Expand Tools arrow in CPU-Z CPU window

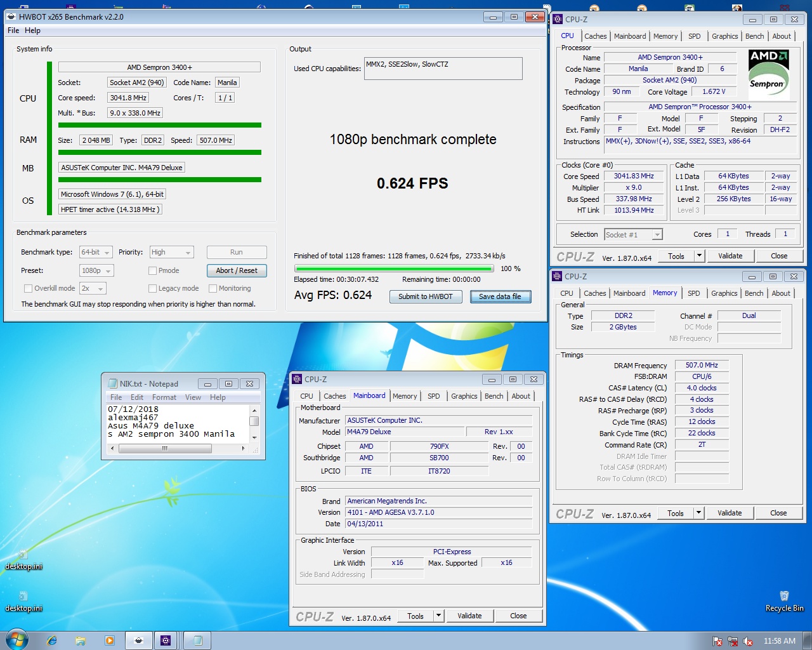[699, 256]
